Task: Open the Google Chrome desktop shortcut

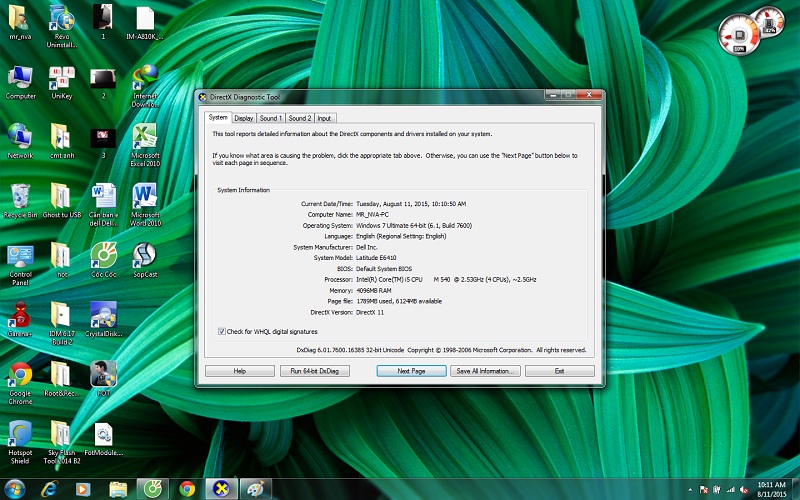Action: pos(20,376)
